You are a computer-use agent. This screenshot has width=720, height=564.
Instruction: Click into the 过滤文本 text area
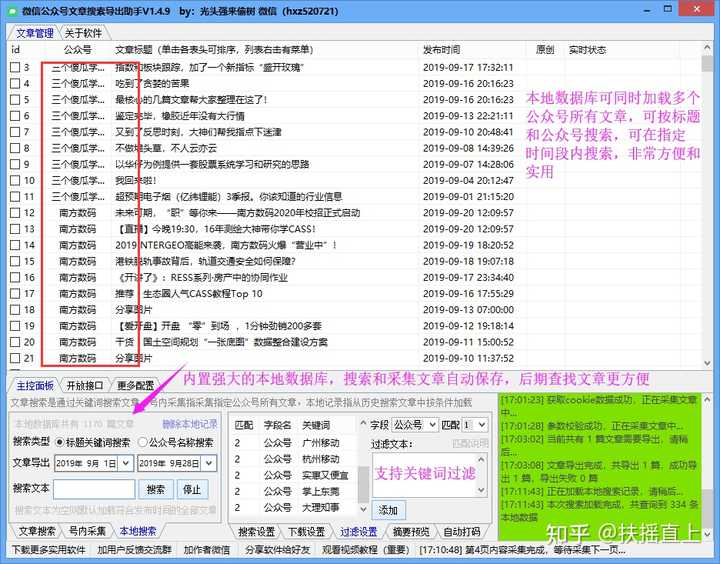(425, 475)
